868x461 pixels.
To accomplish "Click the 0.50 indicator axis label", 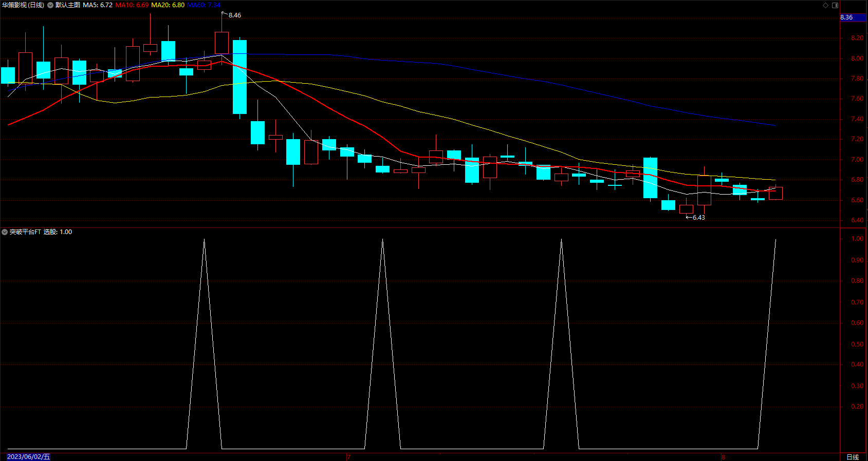I will pyautogui.click(x=857, y=344).
